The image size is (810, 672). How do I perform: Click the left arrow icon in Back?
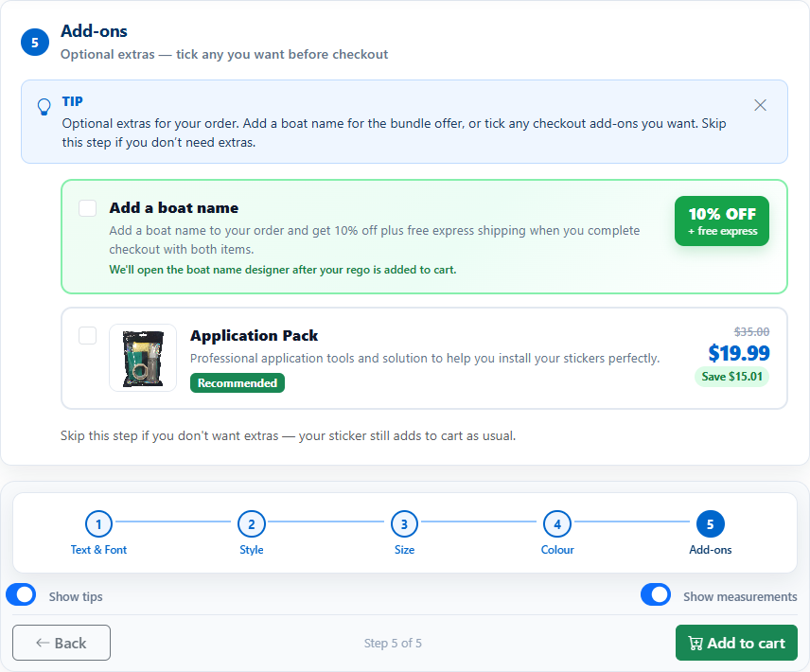(43, 643)
